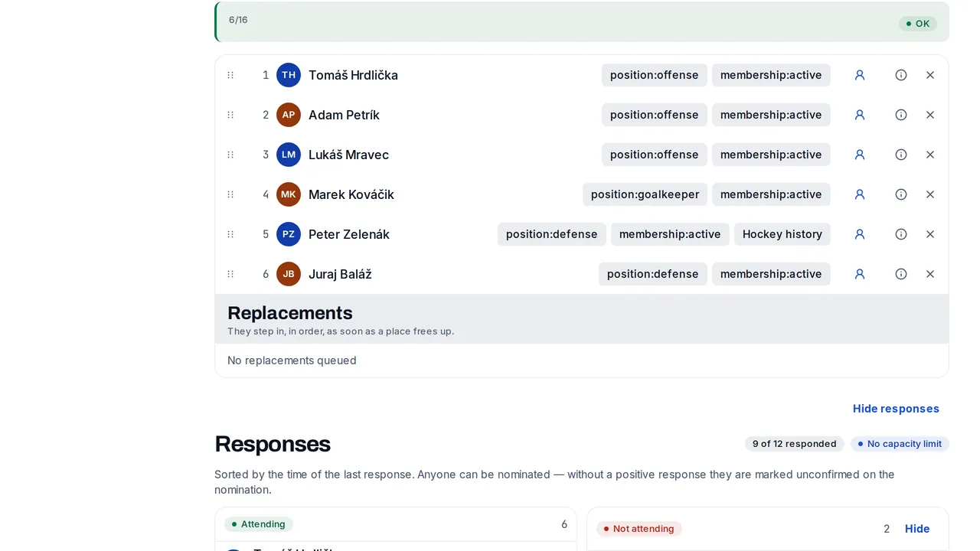This screenshot has height=551, width=980.
Task: Remove Peter Zelenák from the nomination
Action: click(x=930, y=234)
